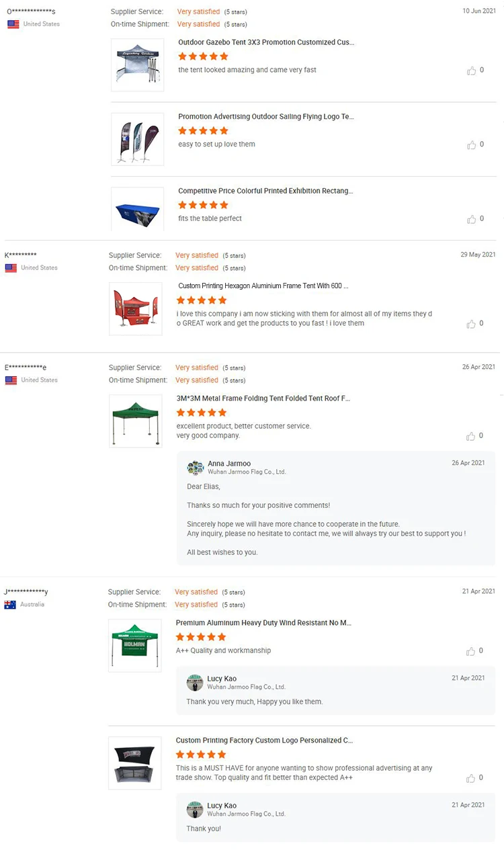Viewport: 504px width, 852px height.
Task: View the green Holman tent thumbnail
Action: coord(135,645)
